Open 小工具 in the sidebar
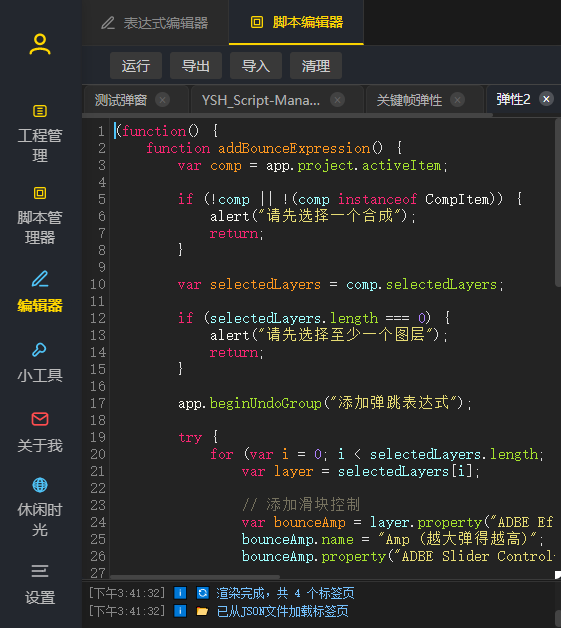Screen dimensions: 561x628 click(40, 363)
